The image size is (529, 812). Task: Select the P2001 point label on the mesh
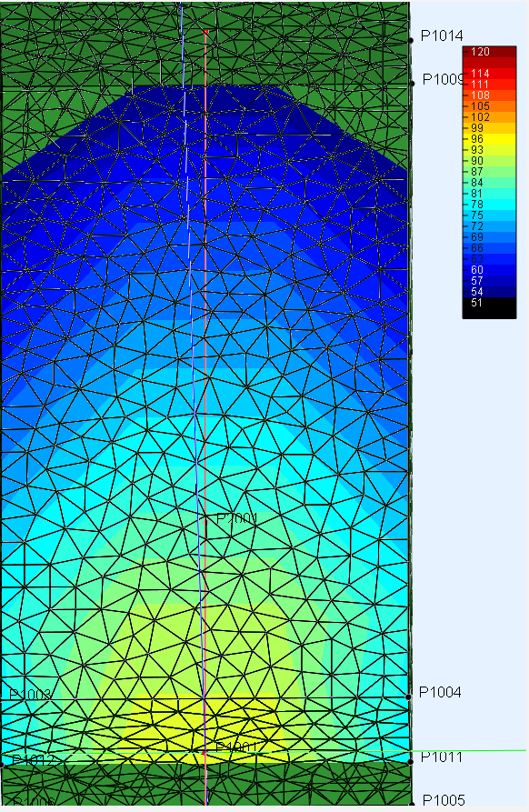(x=237, y=518)
